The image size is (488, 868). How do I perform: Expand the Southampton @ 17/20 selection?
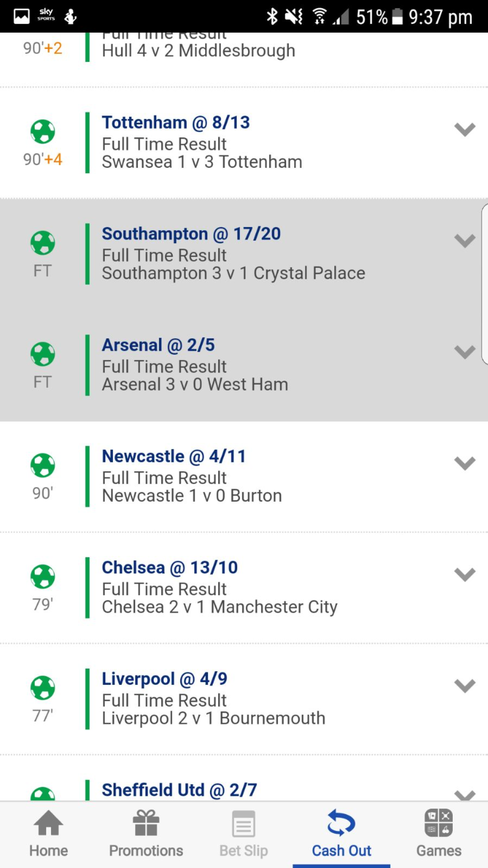click(465, 241)
